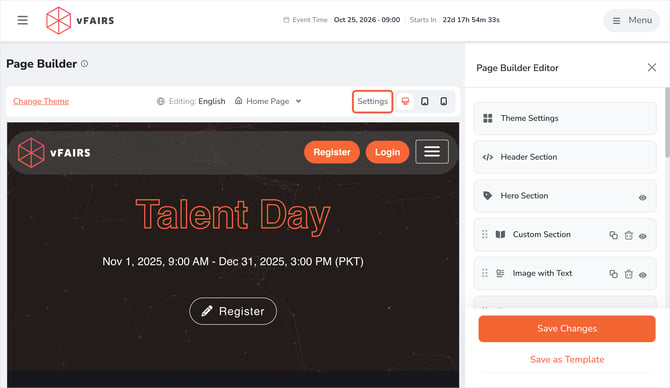Click the event time Oct 25, 2026 - 09:00

click(367, 20)
